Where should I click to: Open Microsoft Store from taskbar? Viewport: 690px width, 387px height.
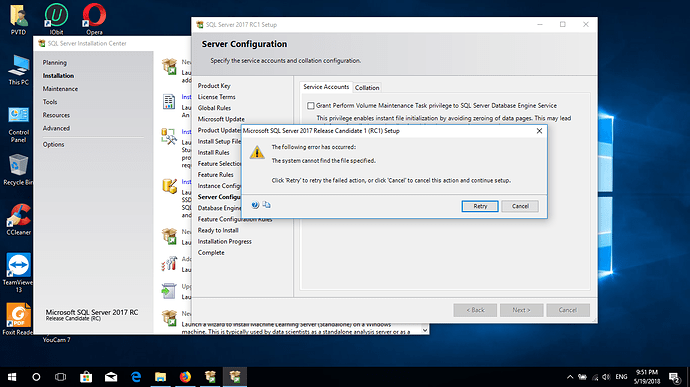click(x=86, y=377)
